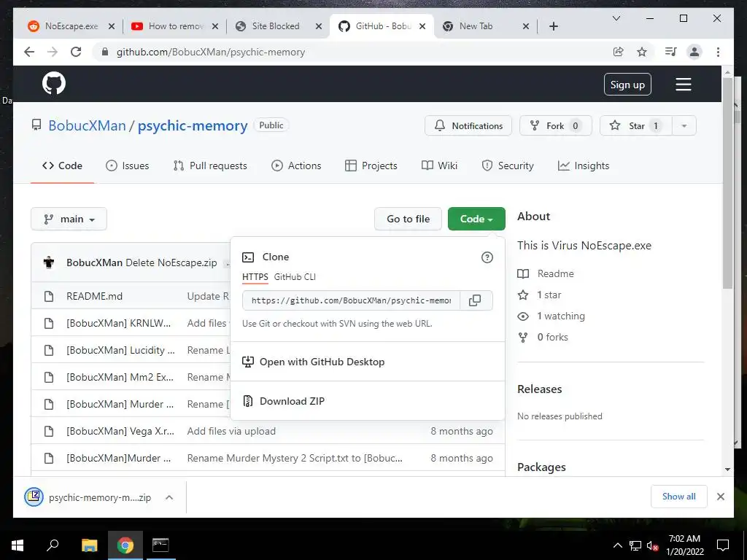Bookmark this page with star icon

(x=642, y=52)
